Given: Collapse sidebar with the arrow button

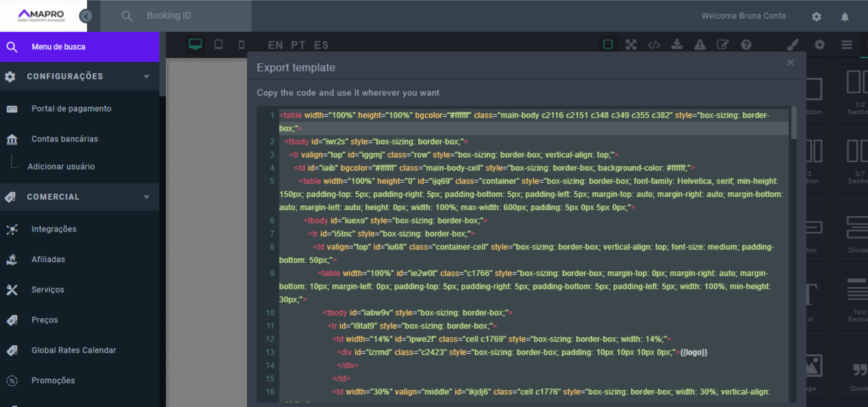Looking at the screenshot, I should pyautogui.click(x=85, y=16).
